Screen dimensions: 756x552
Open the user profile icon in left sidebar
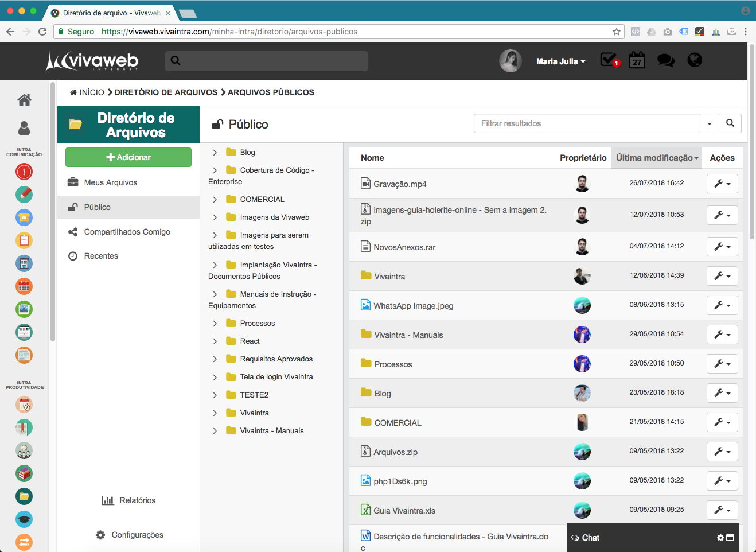coord(24,128)
